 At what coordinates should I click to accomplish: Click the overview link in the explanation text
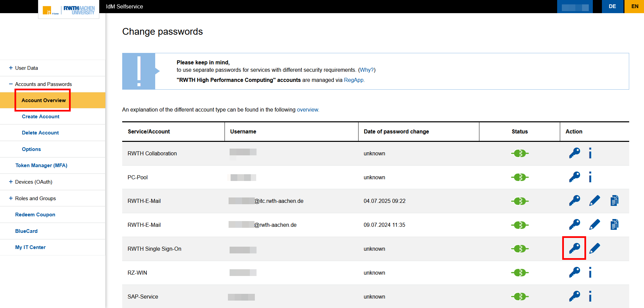tap(307, 110)
